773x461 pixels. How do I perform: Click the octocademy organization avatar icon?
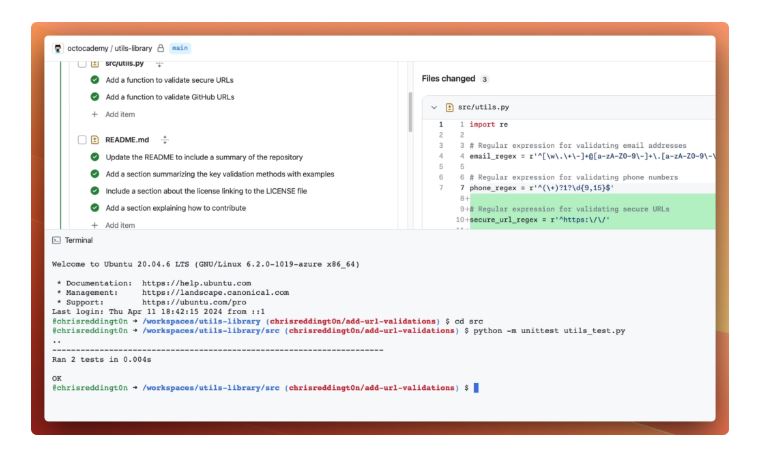pyautogui.click(x=58, y=47)
